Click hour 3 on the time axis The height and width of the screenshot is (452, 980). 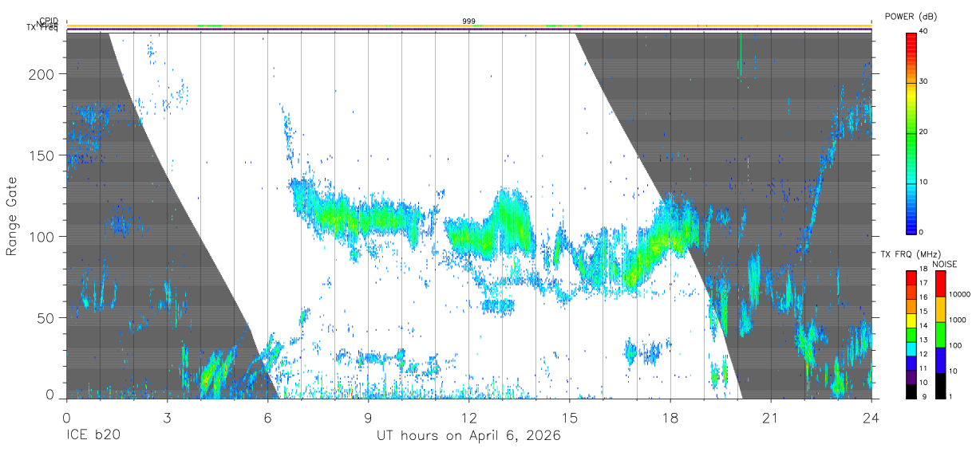pyautogui.click(x=168, y=418)
